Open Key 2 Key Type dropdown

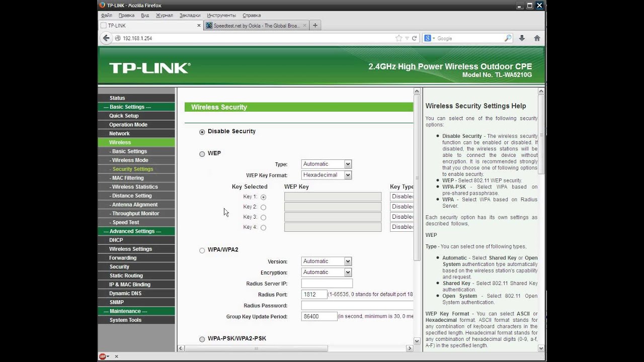[x=401, y=207]
